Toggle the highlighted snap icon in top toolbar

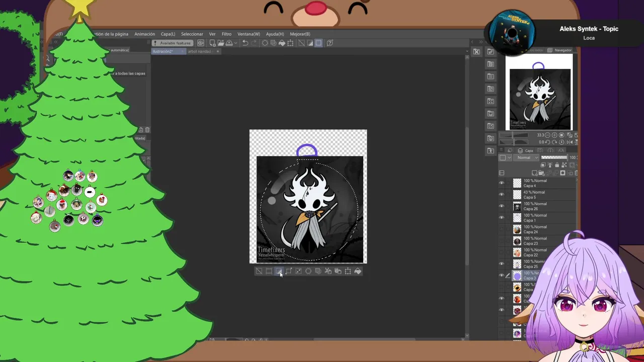coord(318,43)
